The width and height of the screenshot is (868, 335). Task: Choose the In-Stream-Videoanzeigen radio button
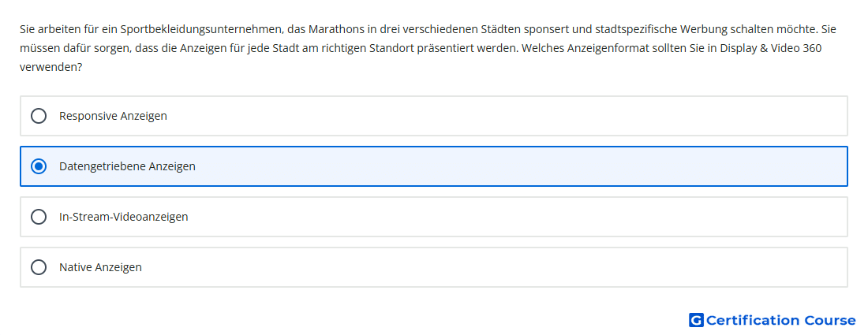click(39, 217)
